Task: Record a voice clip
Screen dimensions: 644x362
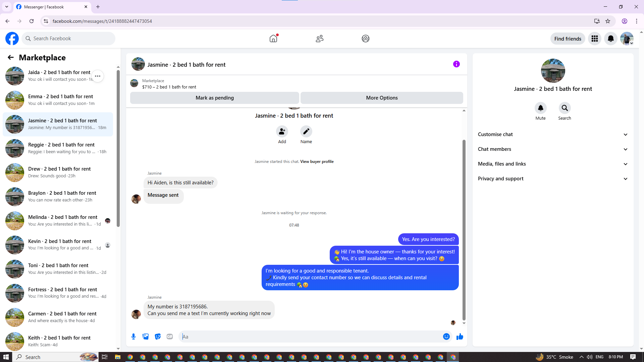Action: coord(133,337)
